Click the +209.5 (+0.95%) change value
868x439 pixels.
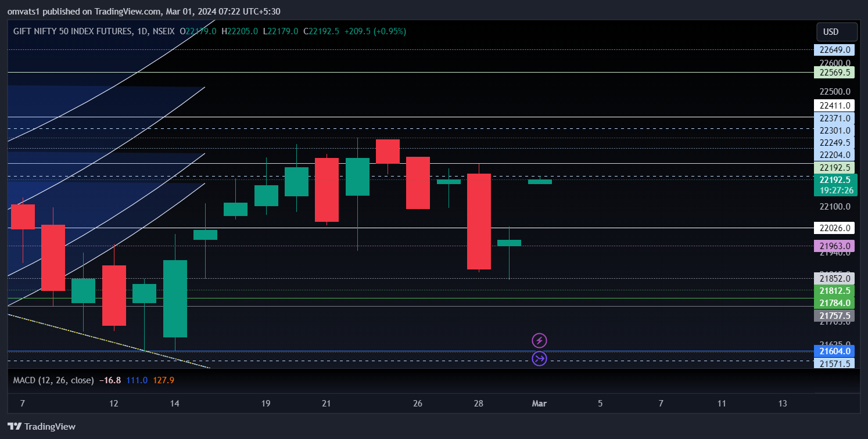click(x=375, y=31)
